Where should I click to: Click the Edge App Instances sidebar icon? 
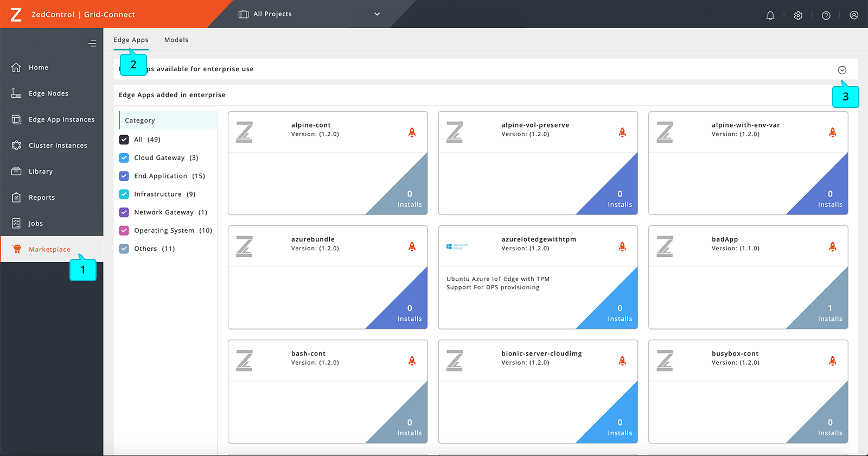point(16,119)
